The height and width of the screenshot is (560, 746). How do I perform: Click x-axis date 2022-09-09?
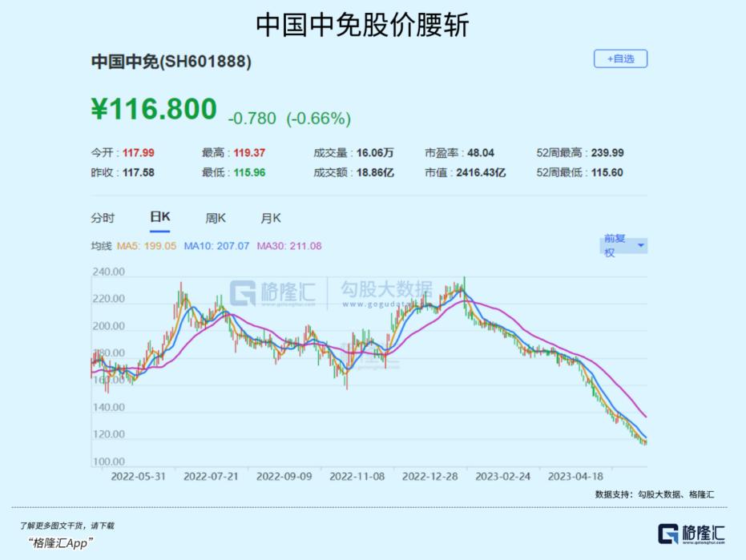(x=284, y=476)
